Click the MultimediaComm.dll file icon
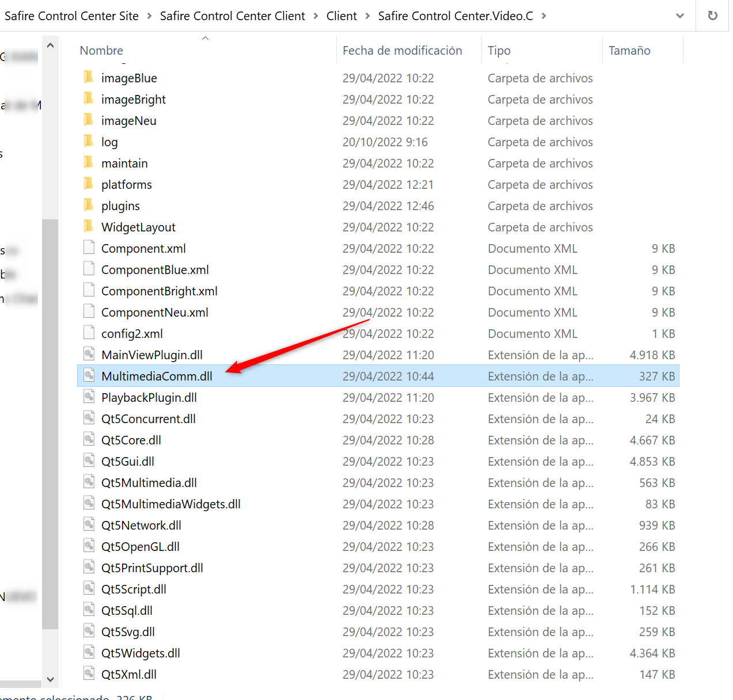 tap(89, 375)
